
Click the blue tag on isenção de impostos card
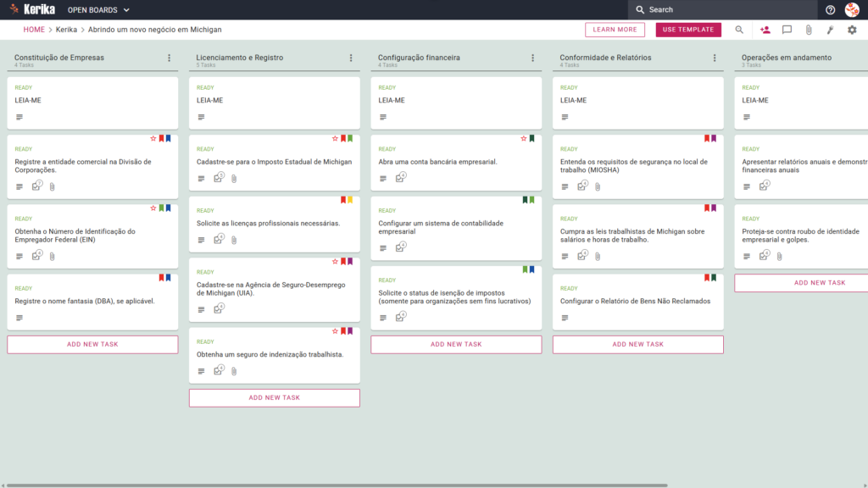pos(532,269)
